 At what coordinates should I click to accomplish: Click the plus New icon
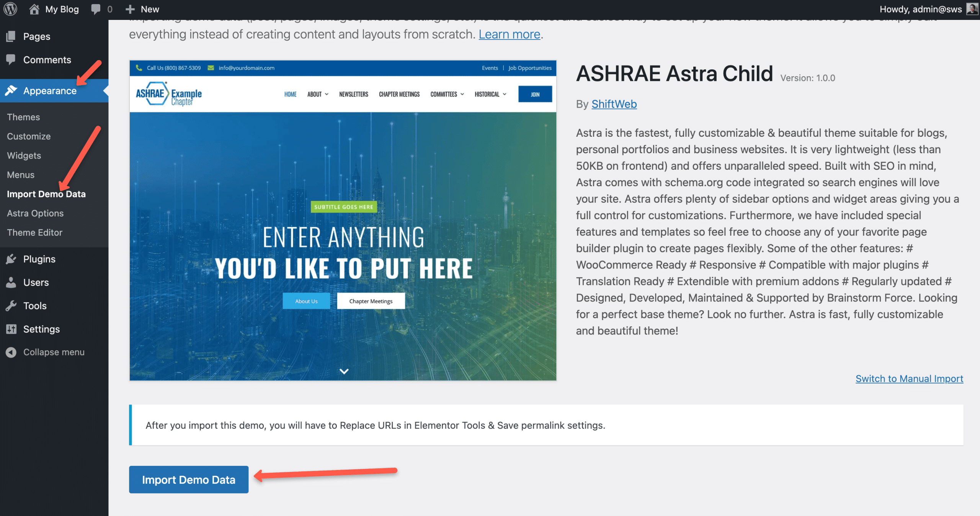(130, 9)
